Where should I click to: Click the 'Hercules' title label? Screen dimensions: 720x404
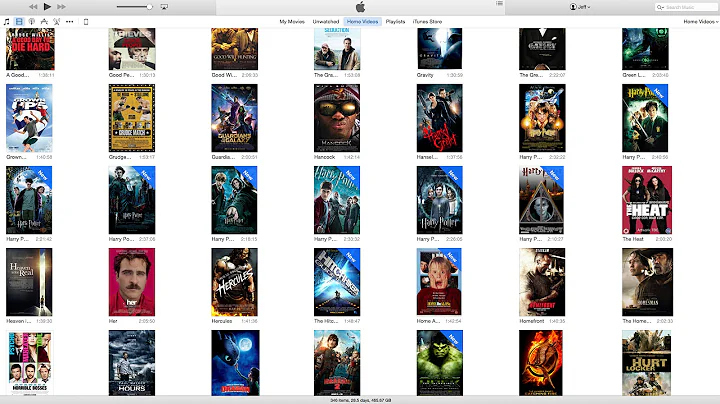[222, 321]
